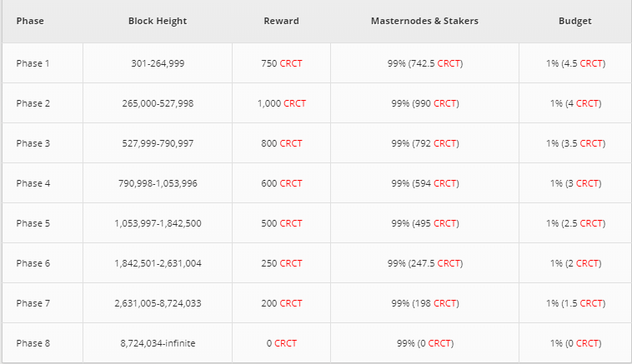Screen dimensions: 632x364
Task: Click the CRCT link in Phase 5 reward
Action: [291, 223]
